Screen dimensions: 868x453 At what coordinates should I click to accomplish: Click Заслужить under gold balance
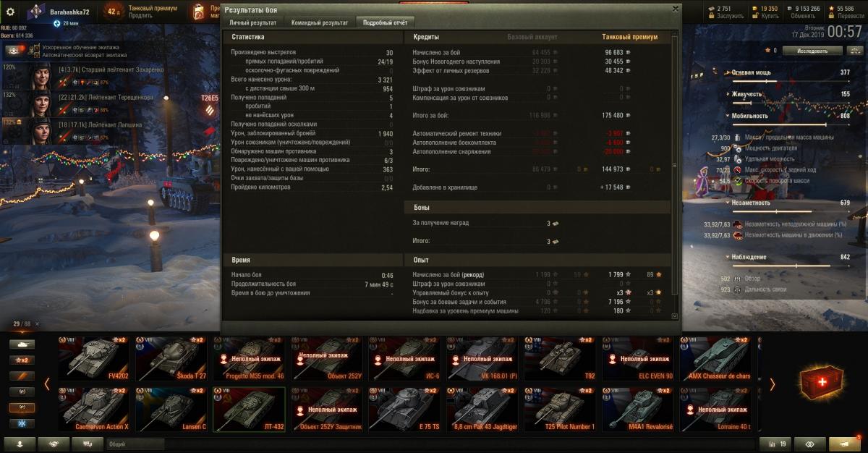(732, 15)
